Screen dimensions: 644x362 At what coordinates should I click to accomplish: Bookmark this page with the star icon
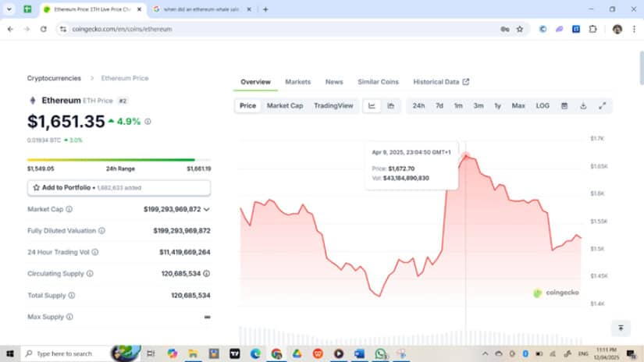520,29
